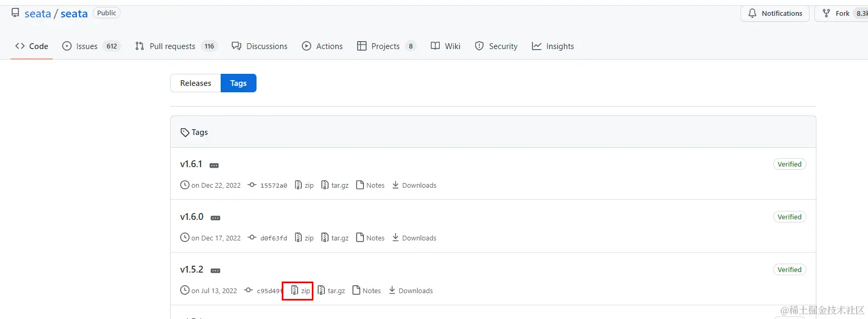The image size is (868, 319).
Task: Expand the v1.5.2 tag message ellipsis
Action: coord(215,270)
